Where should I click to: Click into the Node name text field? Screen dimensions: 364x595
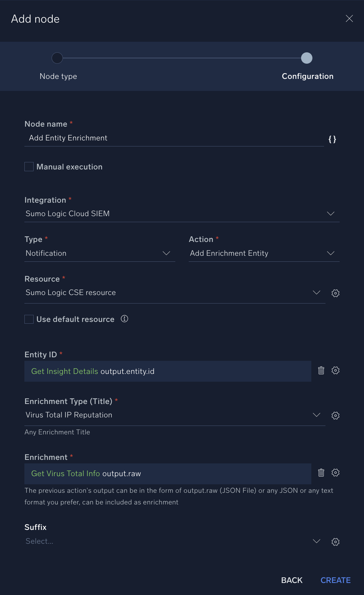174,138
